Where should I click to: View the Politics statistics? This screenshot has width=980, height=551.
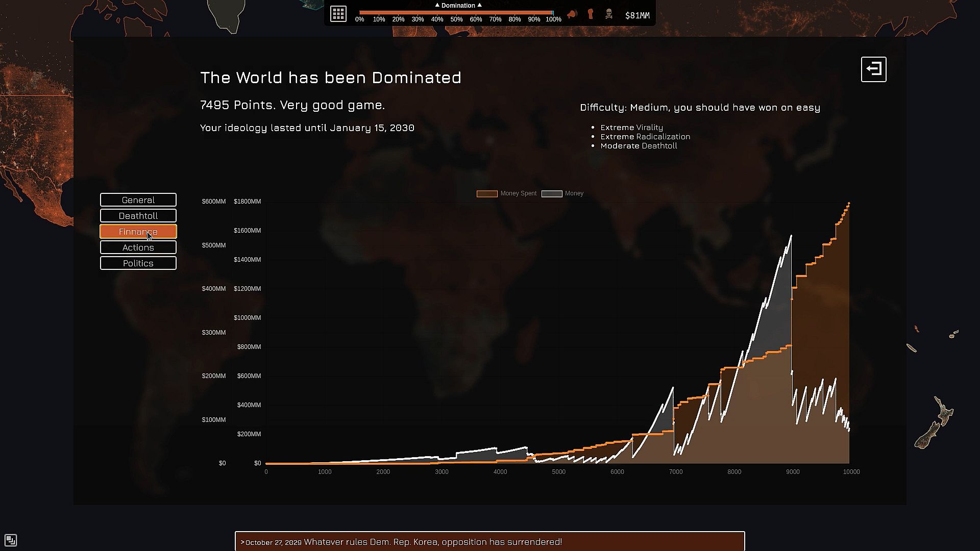tap(138, 263)
